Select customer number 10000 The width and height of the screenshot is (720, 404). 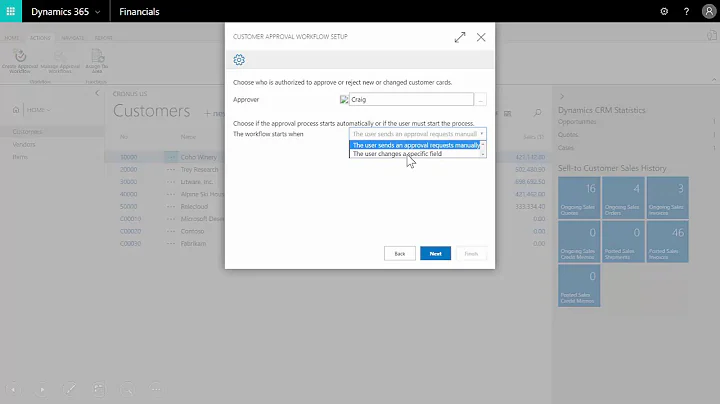coord(129,157)
